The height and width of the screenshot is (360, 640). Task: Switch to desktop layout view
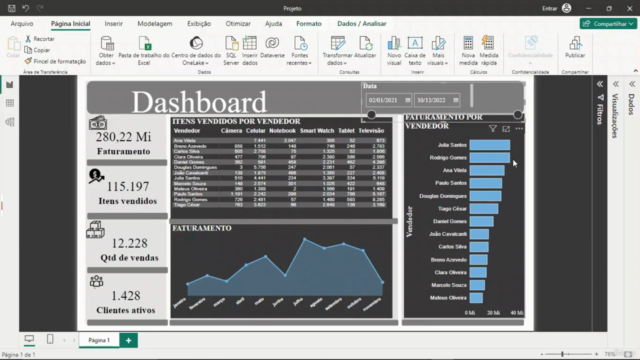[x=29, y=339]
